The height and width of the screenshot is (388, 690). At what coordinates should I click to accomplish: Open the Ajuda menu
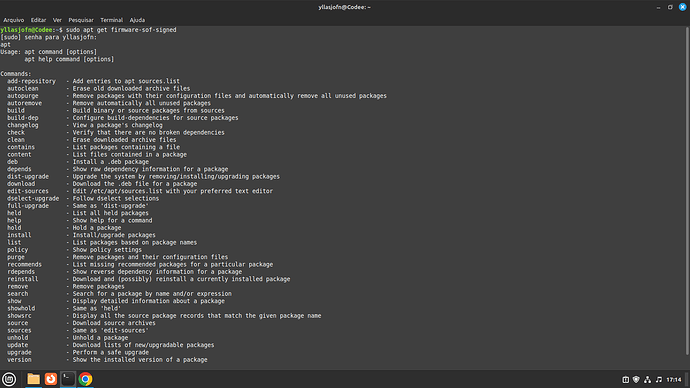pyautogui.click(x=137, y=20)
